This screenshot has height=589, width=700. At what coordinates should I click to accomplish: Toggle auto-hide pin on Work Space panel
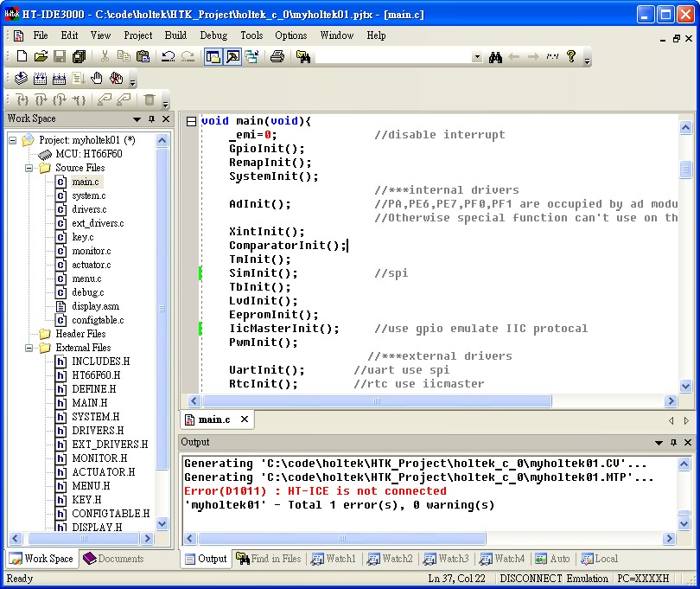(152, 118)
